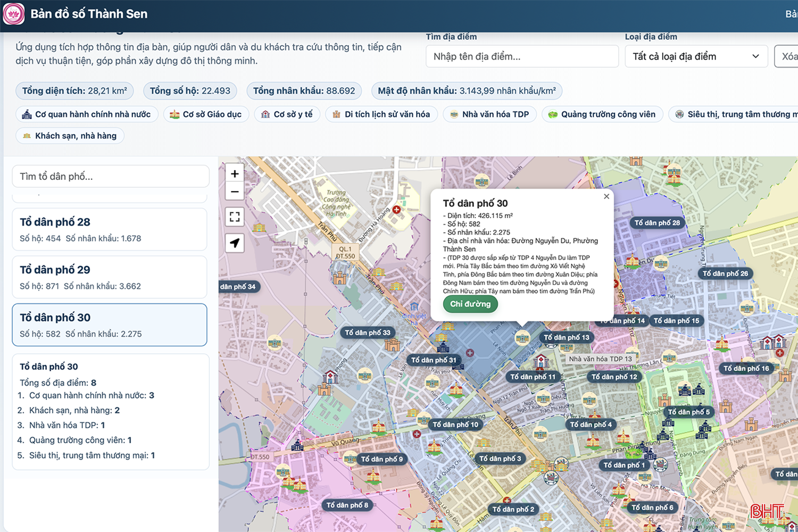Click Tổ dân phố 11 map label
Screen dimensions: 798x532
pos(533,377)
